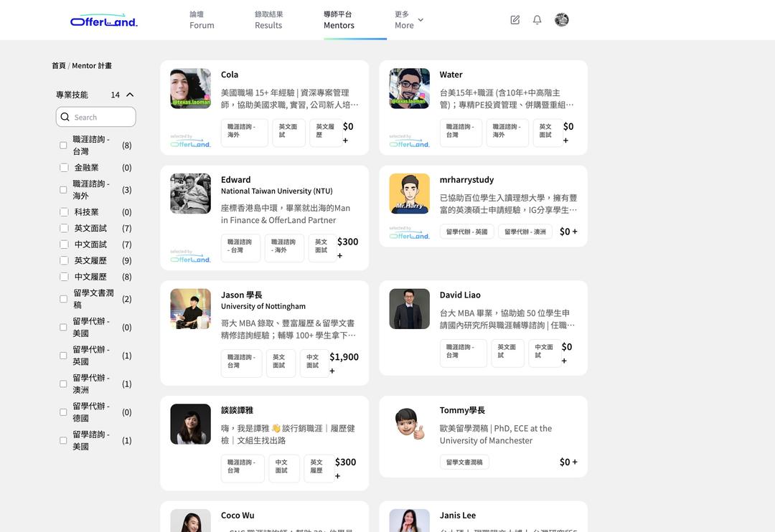The height and width of the screenshot is (532, 775).
Task: Check the 留學代辦 - 美國 filter checkbox
Action: (x=63, y=327)
